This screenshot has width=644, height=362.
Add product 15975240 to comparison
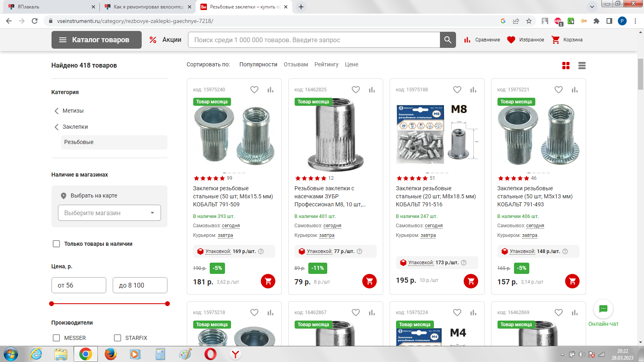270,90
